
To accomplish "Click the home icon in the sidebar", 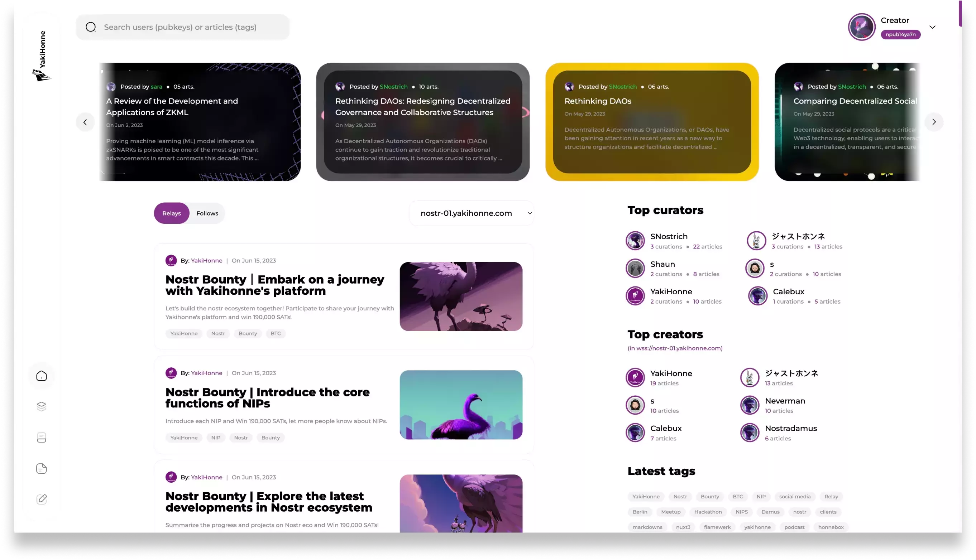I will coord(42,376).
